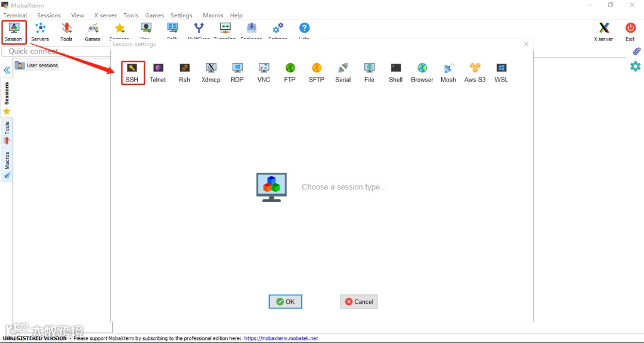Select the WSL session type

tap(501, 73)
